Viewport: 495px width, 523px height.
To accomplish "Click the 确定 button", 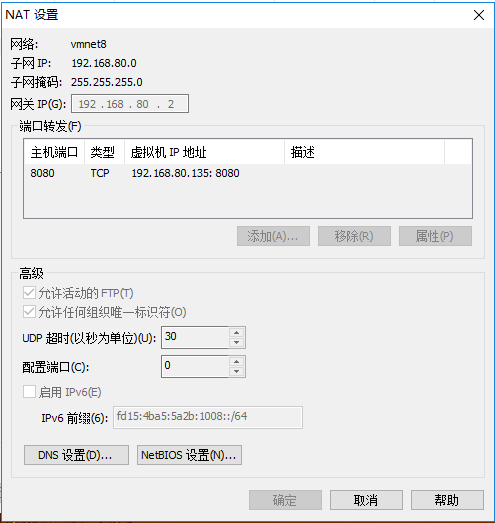I will 285,500.
